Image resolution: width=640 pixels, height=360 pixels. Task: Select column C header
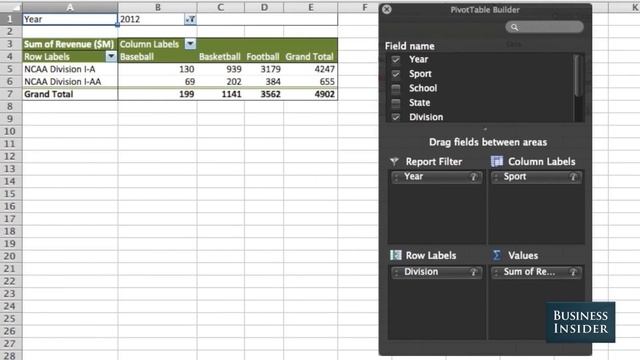coord(220,7)
